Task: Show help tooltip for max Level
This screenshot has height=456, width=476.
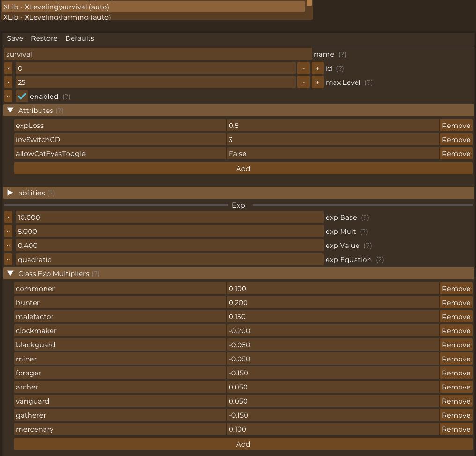Action: [369, 82]
